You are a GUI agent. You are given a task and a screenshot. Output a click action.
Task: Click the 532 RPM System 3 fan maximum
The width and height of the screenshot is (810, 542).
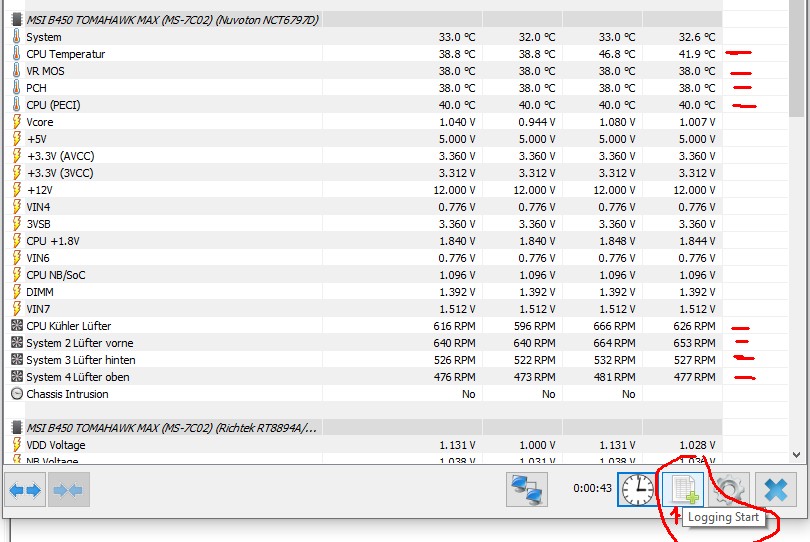tap(615, 360)
